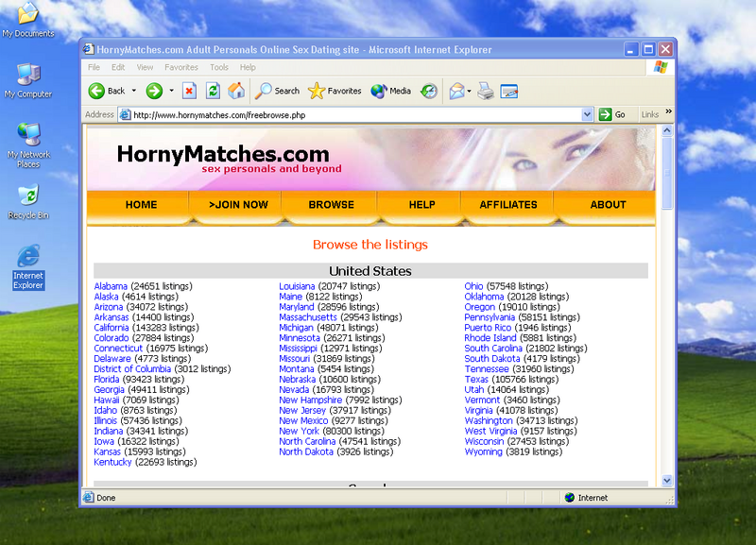Open the Alabama listings link
The width and height of the screenshot is (756, 545).
click(111, 286)
